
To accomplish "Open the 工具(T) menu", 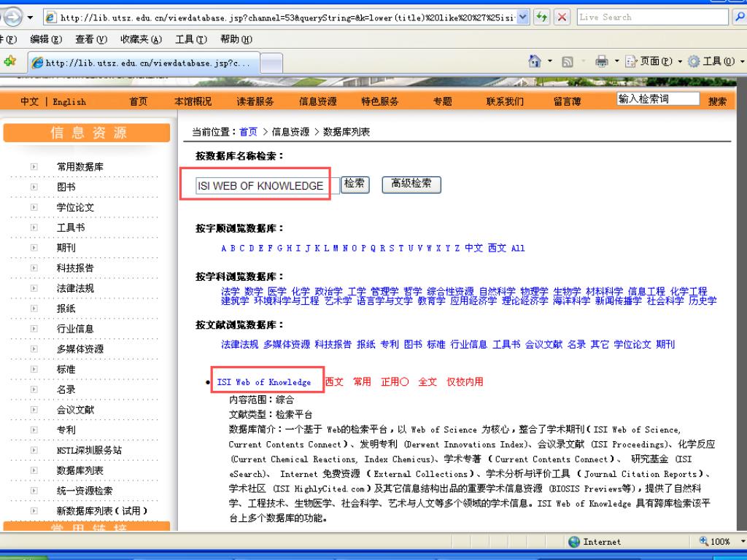I will 191,39.
